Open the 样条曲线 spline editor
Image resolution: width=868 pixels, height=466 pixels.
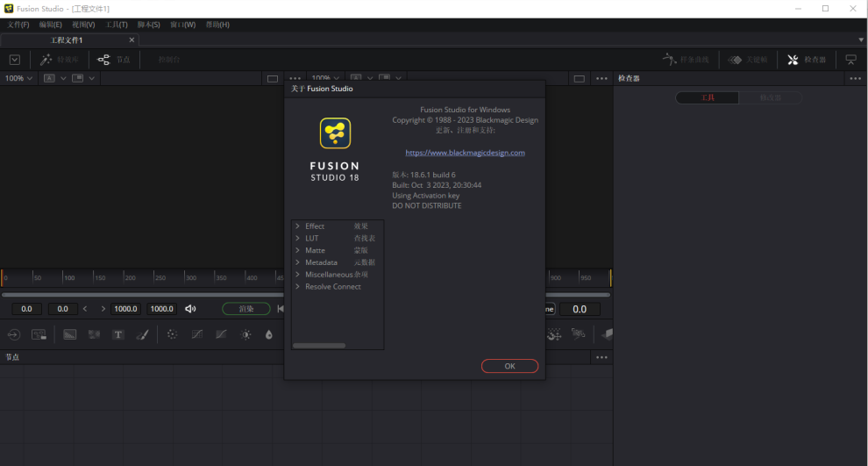686,60
